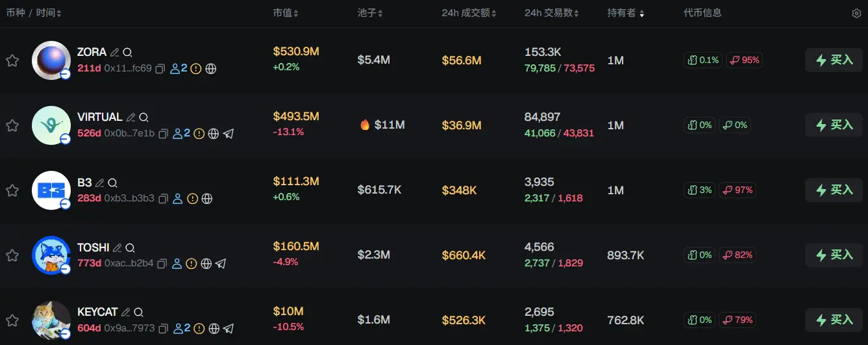
Task: Open the B3 token logo thumbnail
Action: pyautogui.click(x=51, y=190)
